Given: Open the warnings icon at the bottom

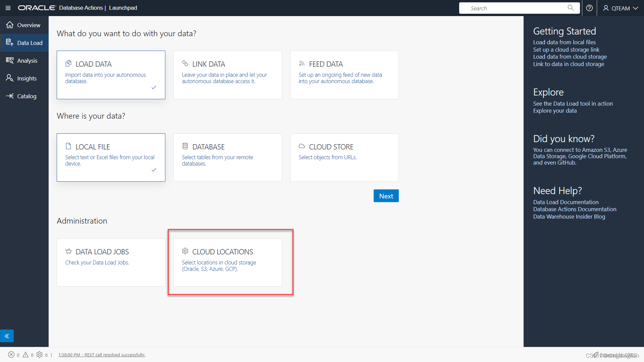Looking at the screenshot, I should 26,354.
